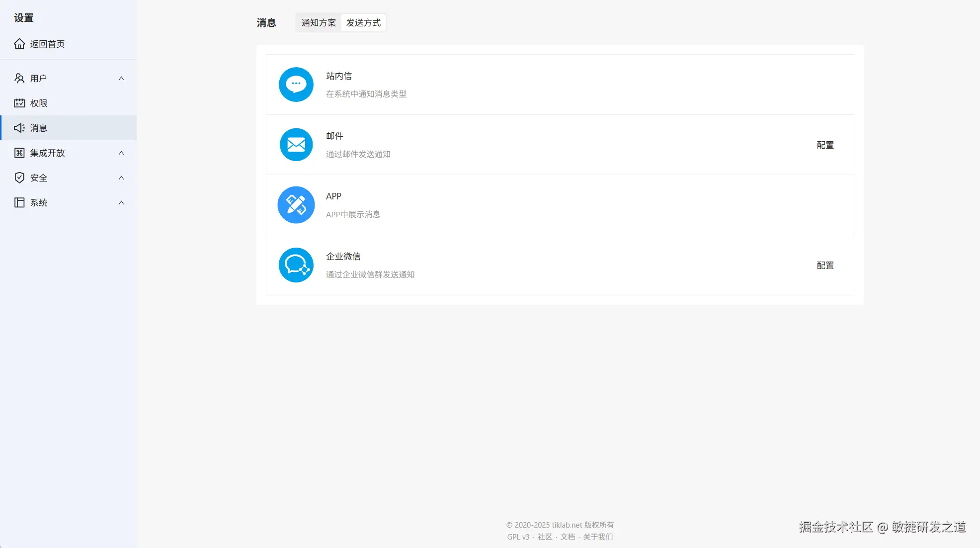The width and height of the screenshot is (980, 548).
Task: Select the APP tools icon
Action: [x=296, y=204]
